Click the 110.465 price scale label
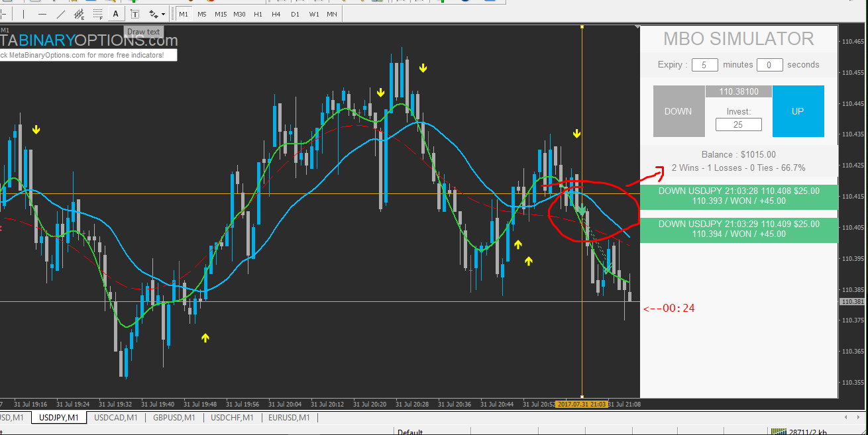The image size is (868, 435). coord(852,42)
